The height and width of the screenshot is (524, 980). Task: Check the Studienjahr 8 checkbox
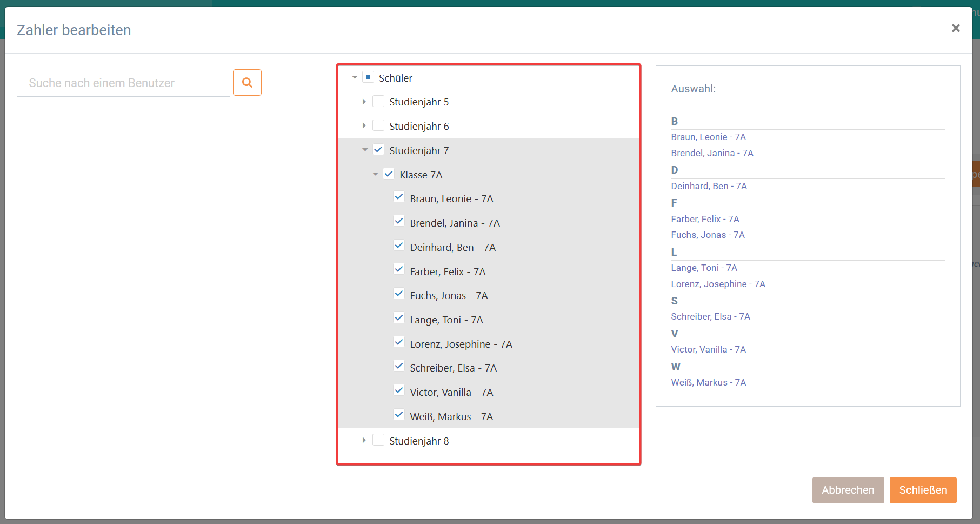coord(378,440)
